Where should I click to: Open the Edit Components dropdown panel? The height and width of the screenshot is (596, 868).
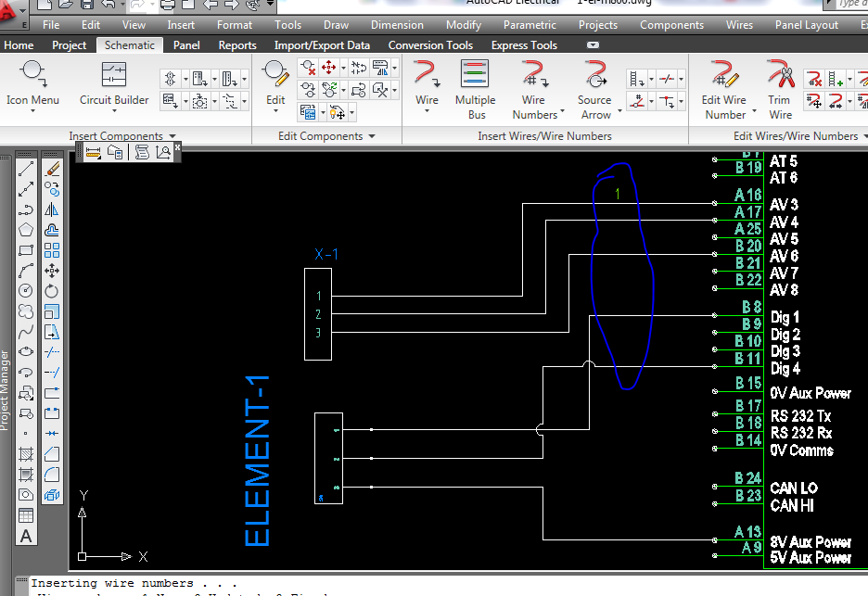tap(371, 135)
